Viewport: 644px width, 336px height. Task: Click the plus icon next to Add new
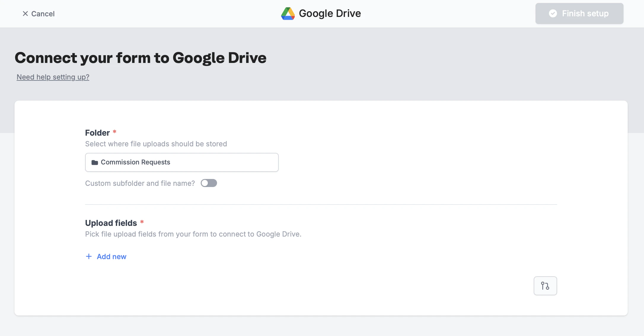click(x=89, y=256)
